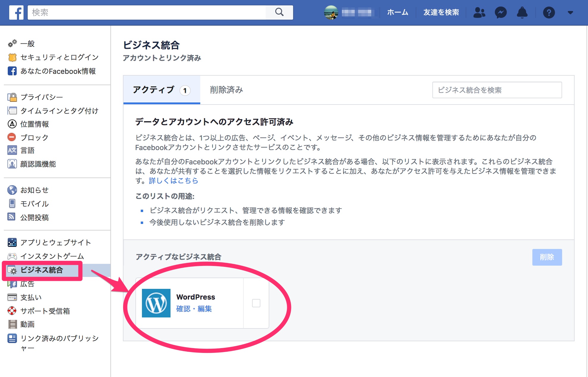
Task: Click the タイムラインとタグ付け icon
Action: (x=12, y=110)
